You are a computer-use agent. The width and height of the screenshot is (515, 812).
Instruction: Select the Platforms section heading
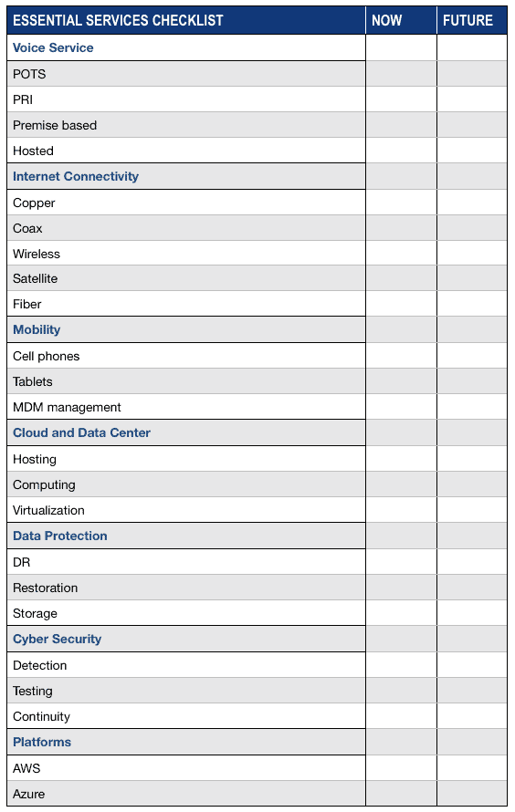[41, 742]
